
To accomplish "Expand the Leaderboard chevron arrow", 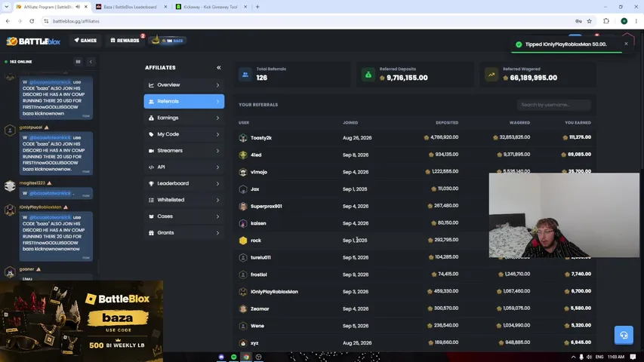I will (217, 183).
